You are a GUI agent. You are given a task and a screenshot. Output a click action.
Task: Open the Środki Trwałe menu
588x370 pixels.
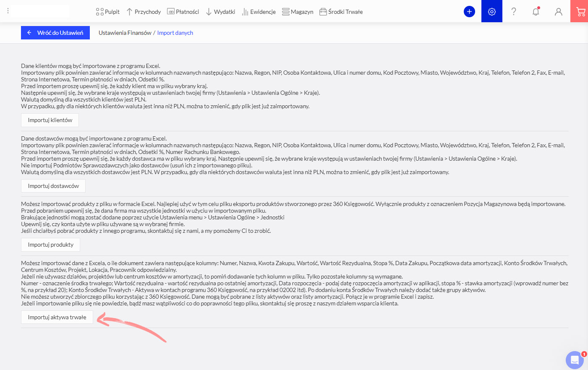(341, 12)
